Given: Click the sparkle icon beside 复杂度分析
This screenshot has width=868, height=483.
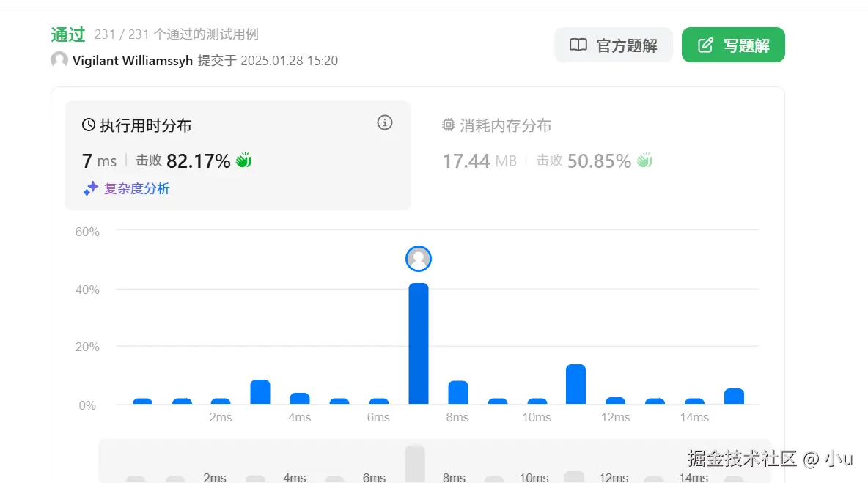Looking at the screenshot, I should (x=90, y=188).
